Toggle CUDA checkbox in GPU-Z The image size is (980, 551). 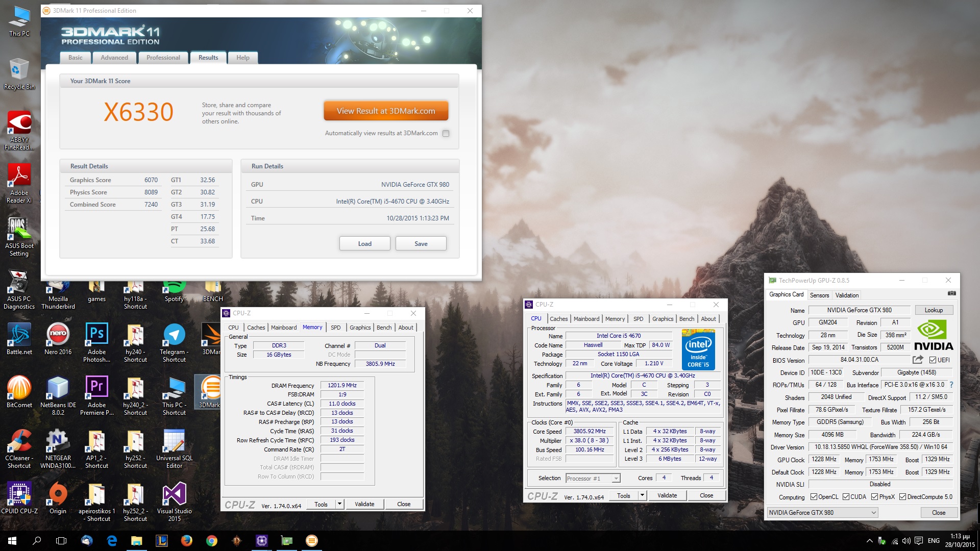pyautogui.click(x=846, y=496)
